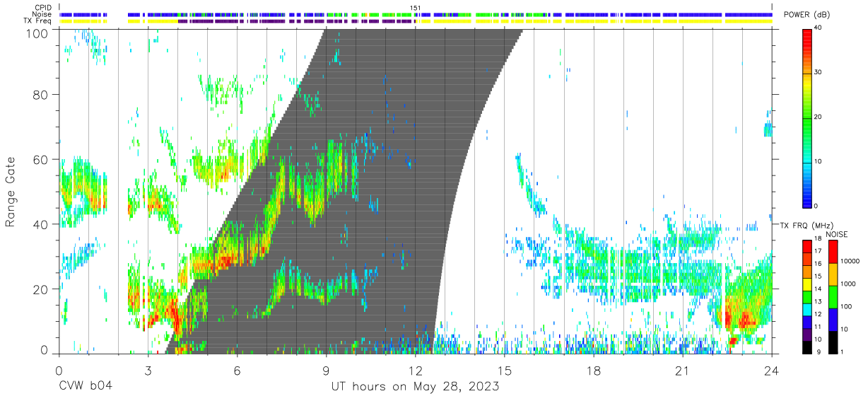Click the CPID row label

[42, 7]
